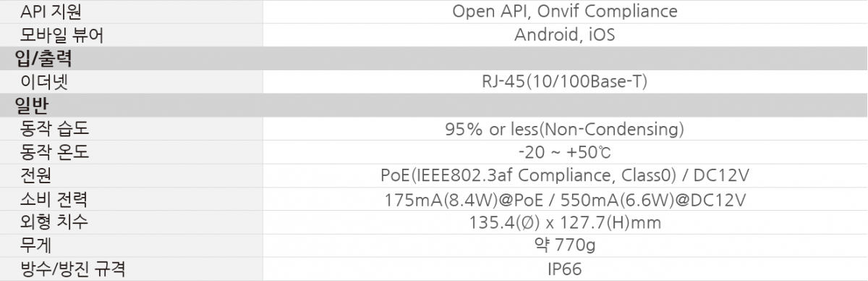Select the '약 770g' weight value
The image size is (868, 281).
(565, 246)
